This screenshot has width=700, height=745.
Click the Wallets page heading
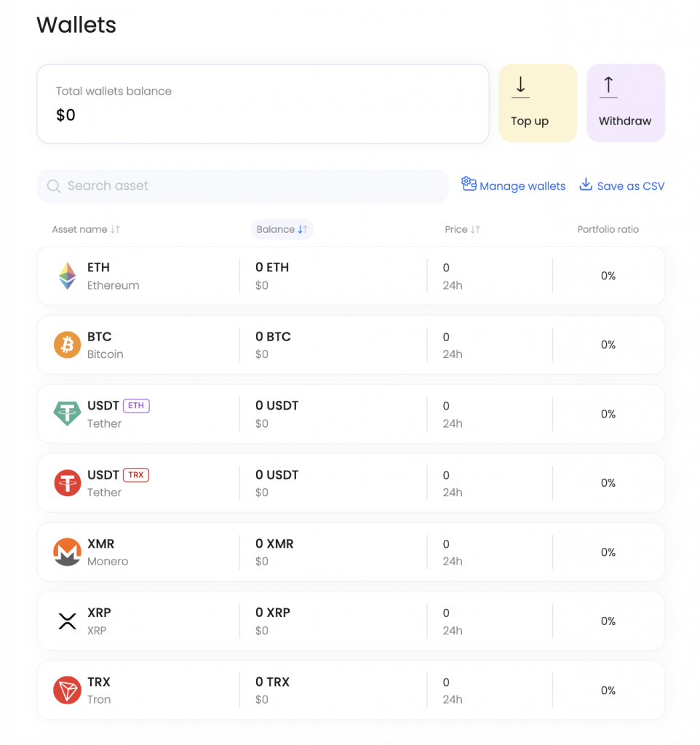click(x=76, y=25)
